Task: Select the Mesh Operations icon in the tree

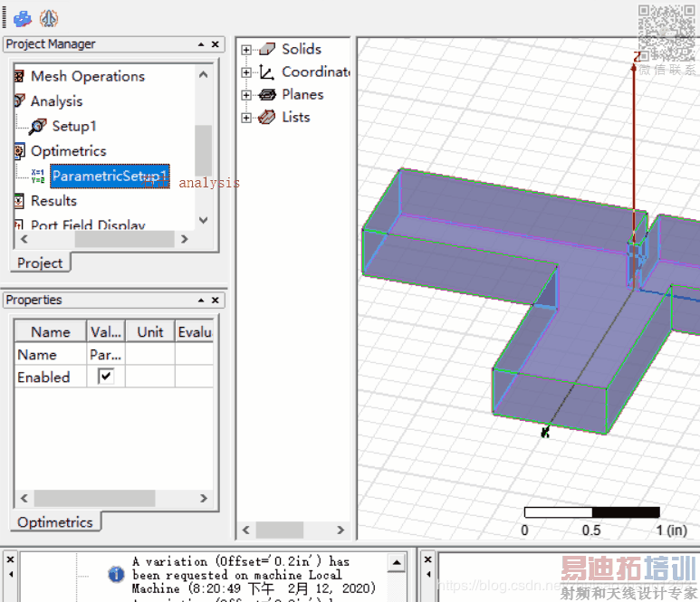Action: click(19, 76)
